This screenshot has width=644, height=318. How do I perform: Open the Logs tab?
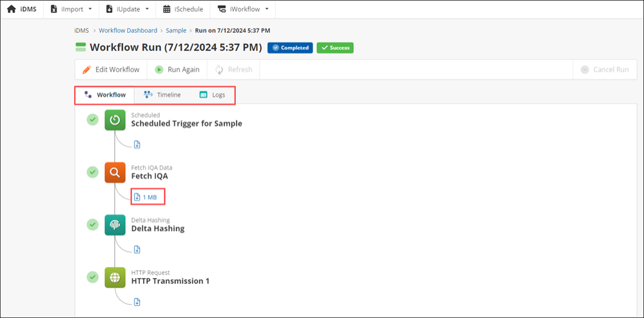point(213,95)
